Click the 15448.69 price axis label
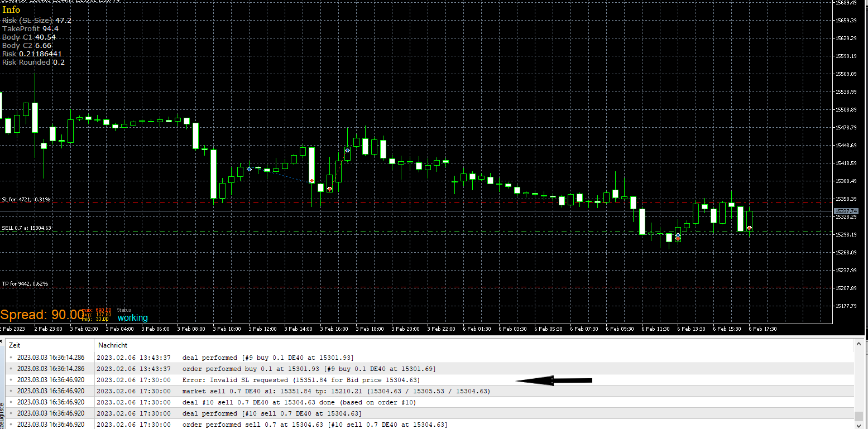This screenshot has width=868, height=429. pos(846,146)
